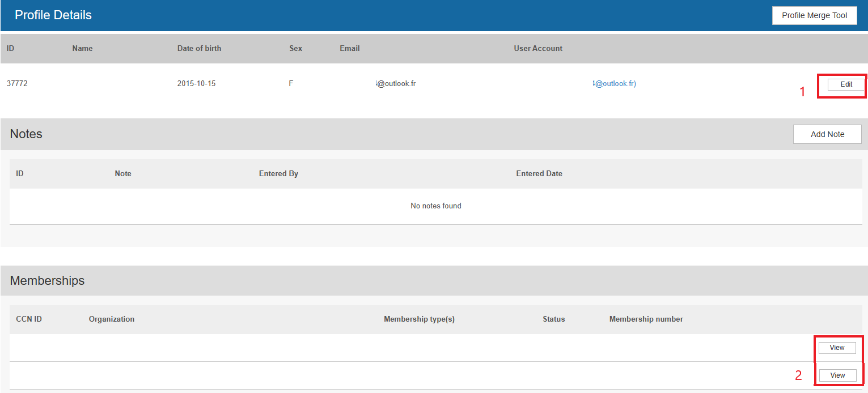The height and width of the screenshot is (393, 868).
Task: Click the User Account column header
Action: (537, 49)
